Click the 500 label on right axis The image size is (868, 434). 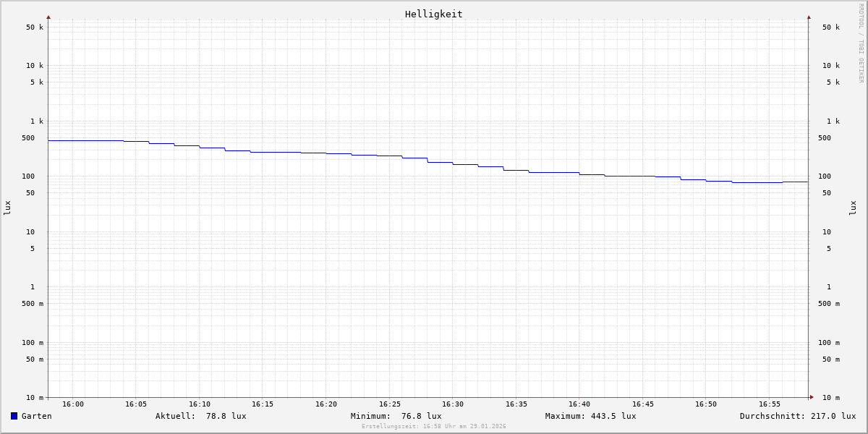(825, 138)
